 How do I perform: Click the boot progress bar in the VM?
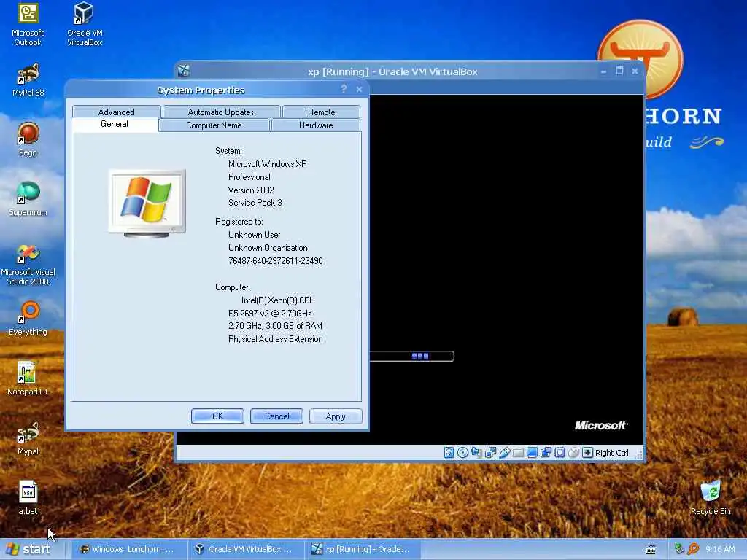[x=412, y=356]
